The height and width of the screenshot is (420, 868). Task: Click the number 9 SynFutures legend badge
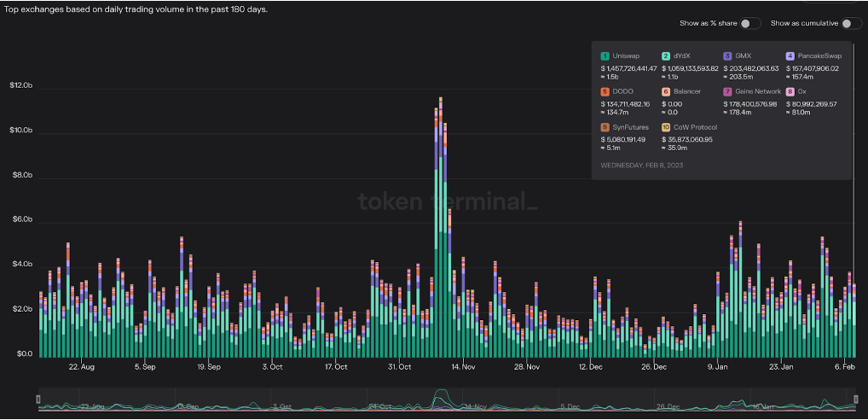(x=605, y=127)
